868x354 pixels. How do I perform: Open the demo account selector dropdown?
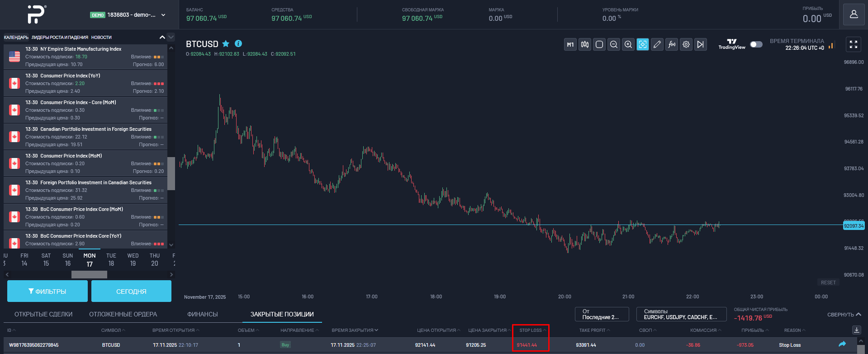pos(163,15)
